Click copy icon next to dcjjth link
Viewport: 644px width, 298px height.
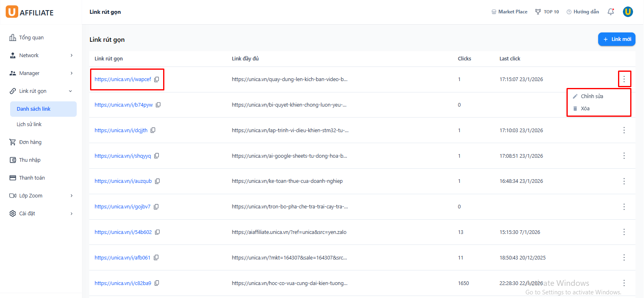coord(153,131)
